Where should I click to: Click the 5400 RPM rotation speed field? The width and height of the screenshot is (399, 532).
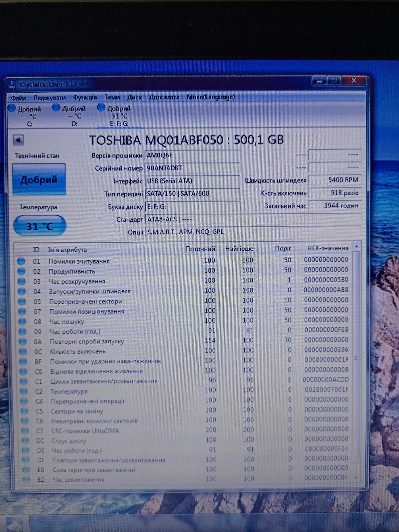[x=335, y=180]
